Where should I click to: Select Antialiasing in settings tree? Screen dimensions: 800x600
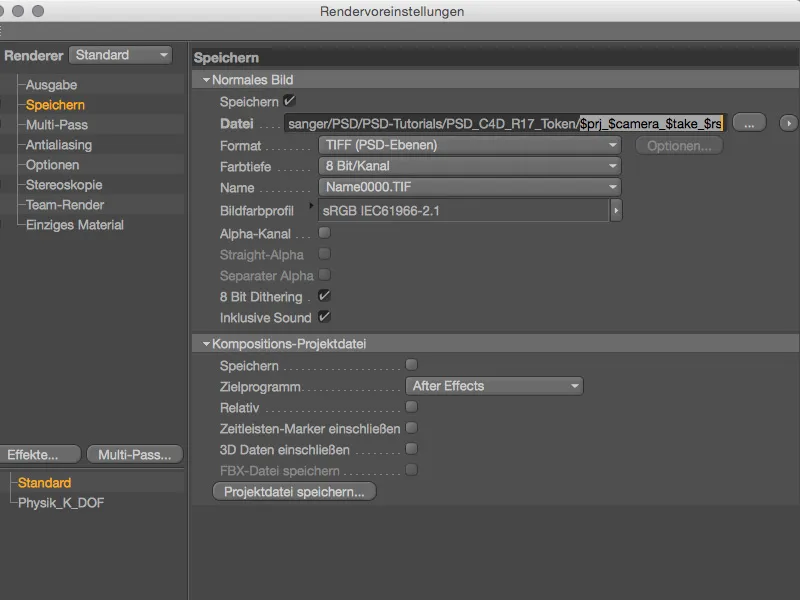(59, 145)
